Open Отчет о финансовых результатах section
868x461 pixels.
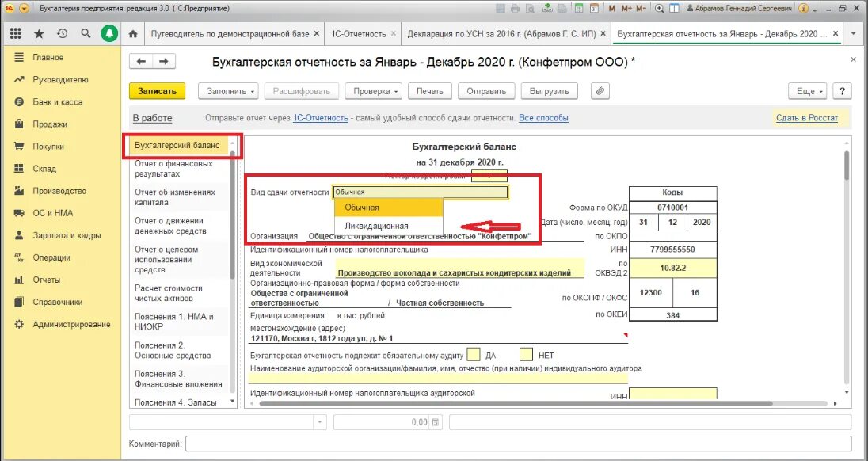177,169
